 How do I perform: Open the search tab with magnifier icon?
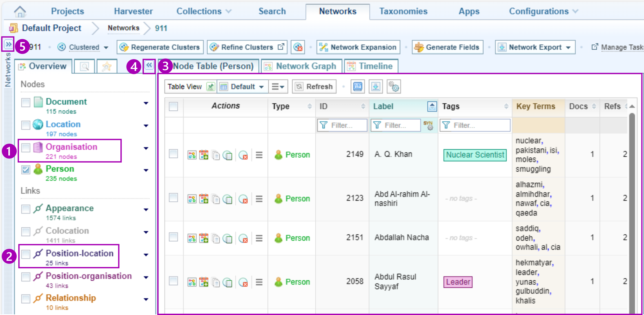pyautogui.click(x=84, y=66)
